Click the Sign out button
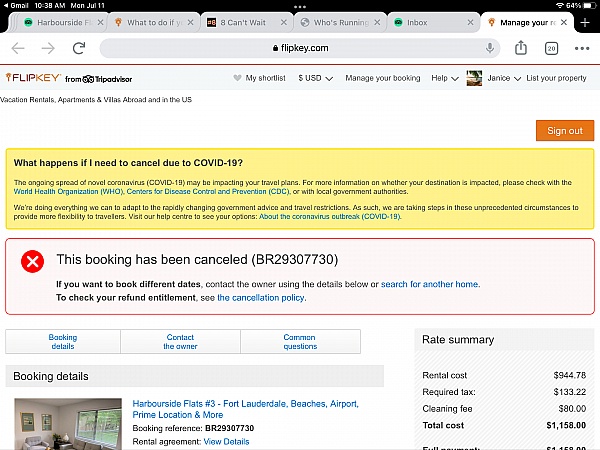 tap(565, 130)
